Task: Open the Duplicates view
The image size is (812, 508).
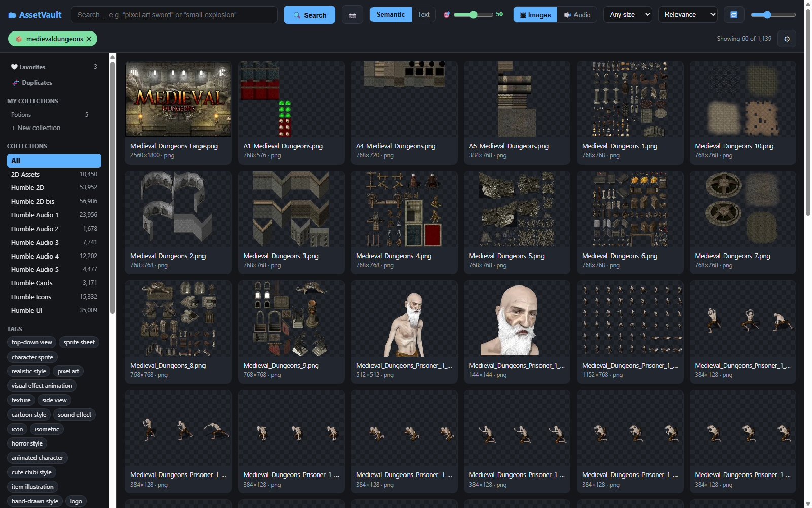Action: [x=54, y=82]
